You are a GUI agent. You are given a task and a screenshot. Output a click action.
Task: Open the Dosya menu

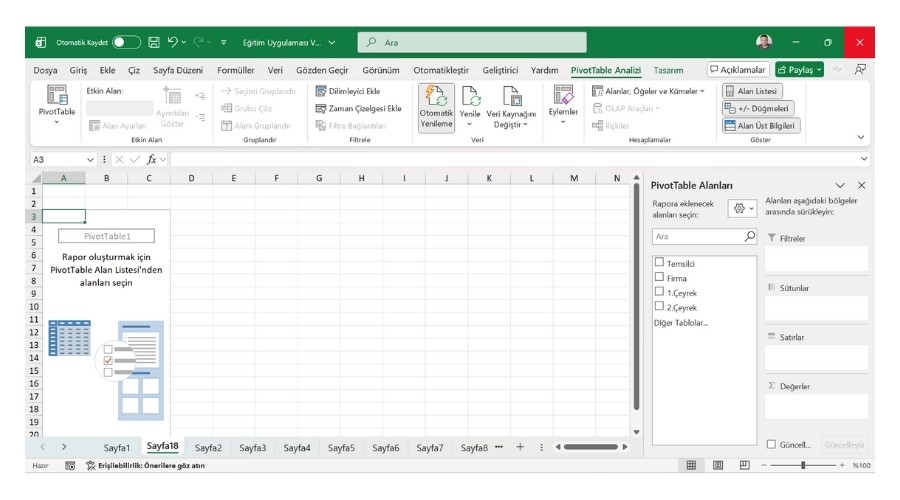45,70
